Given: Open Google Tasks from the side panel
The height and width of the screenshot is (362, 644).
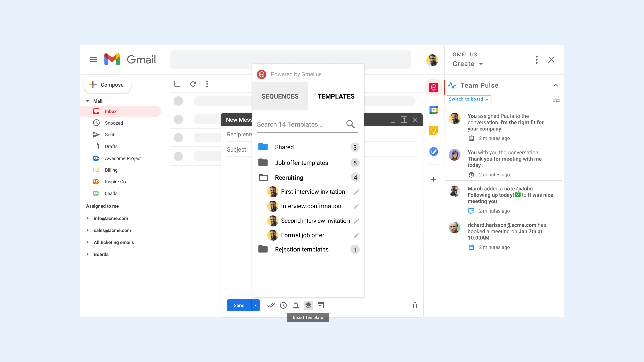Looking at the screenshot, I should tap(434, 152).
